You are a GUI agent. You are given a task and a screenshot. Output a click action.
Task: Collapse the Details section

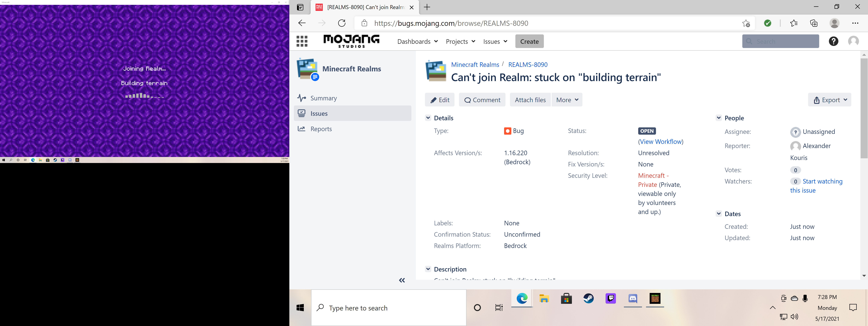coord(428,118)
